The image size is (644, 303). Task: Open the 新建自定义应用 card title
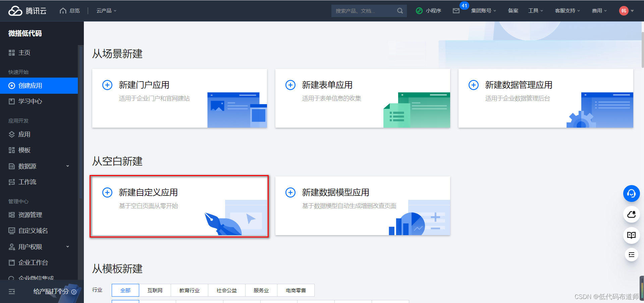(x=148, y=192)
